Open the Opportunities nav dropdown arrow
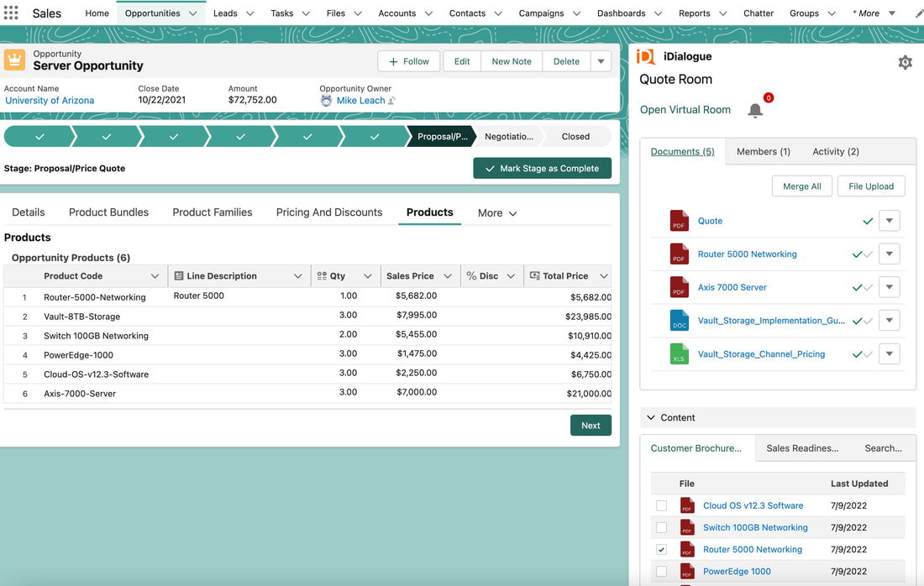The width and height of the screenshot is (924, 586). point(192,13)
